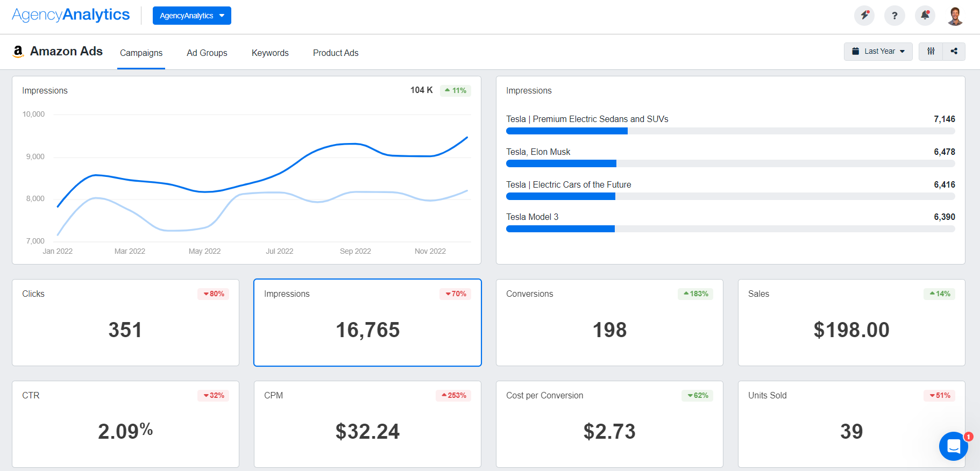Click the 7,146 impressions value
The width and height of the screenshot is (980, 471).
(945, 119)
